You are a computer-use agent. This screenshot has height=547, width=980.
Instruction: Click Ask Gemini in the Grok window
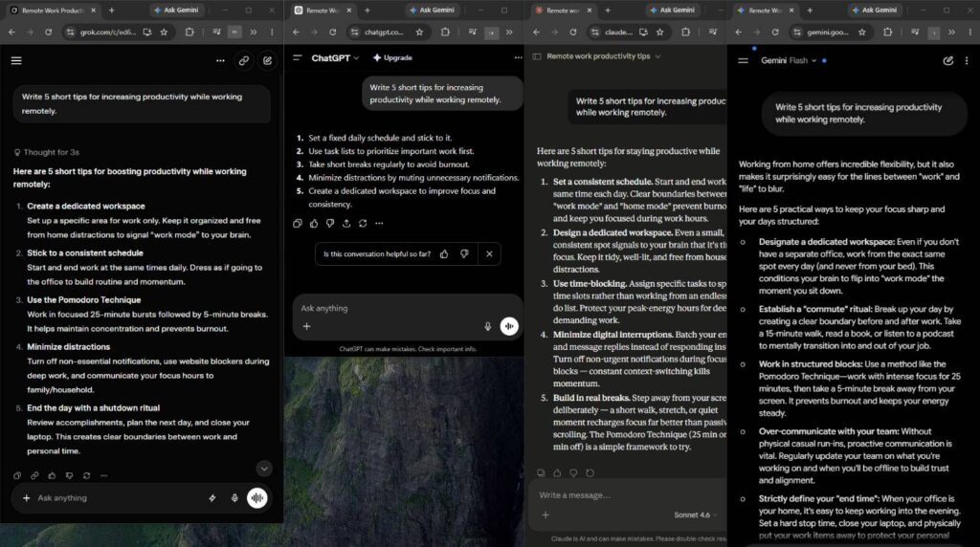176,10
